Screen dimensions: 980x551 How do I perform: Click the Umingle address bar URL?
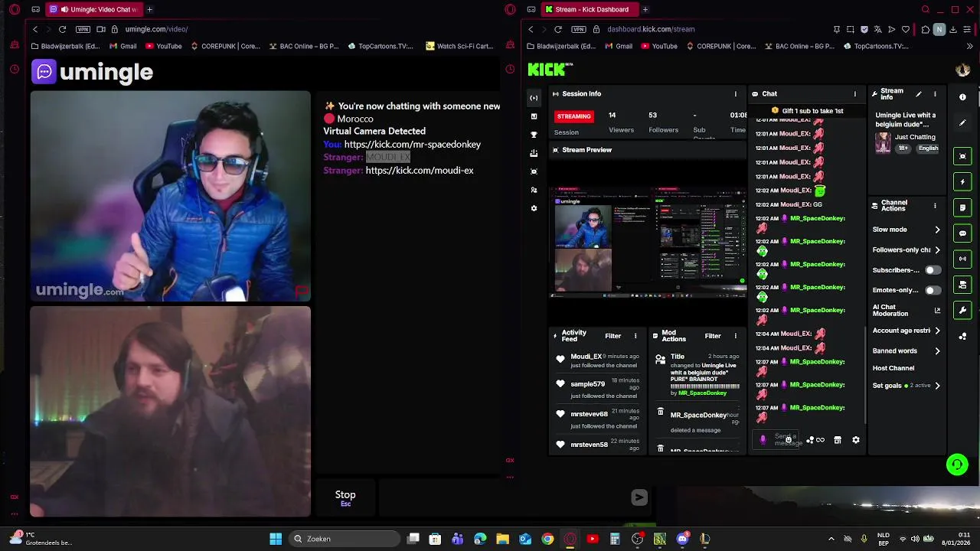(x=156, y=29)
